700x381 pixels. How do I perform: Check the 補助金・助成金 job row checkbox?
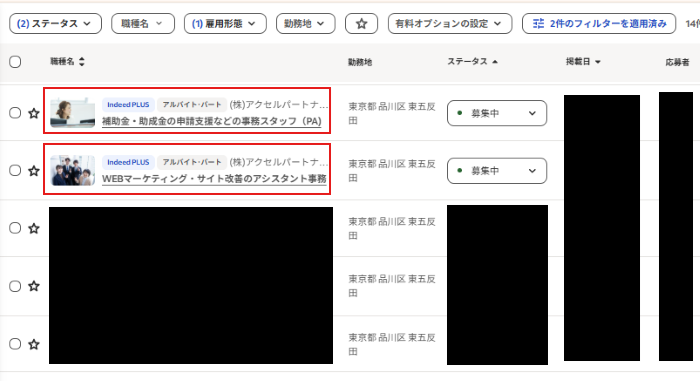(15, 113)
